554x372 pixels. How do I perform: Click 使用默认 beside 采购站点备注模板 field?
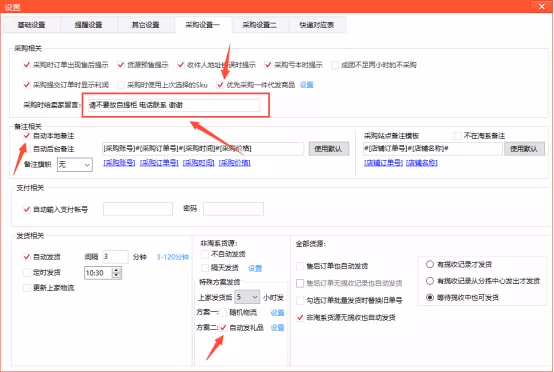[x=524, y=149]
